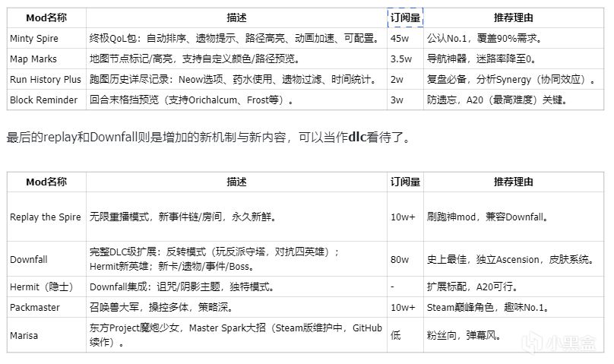Click the '东方Project魔炮少女' description
Screen dimensions: 614x364
point(236,335)
